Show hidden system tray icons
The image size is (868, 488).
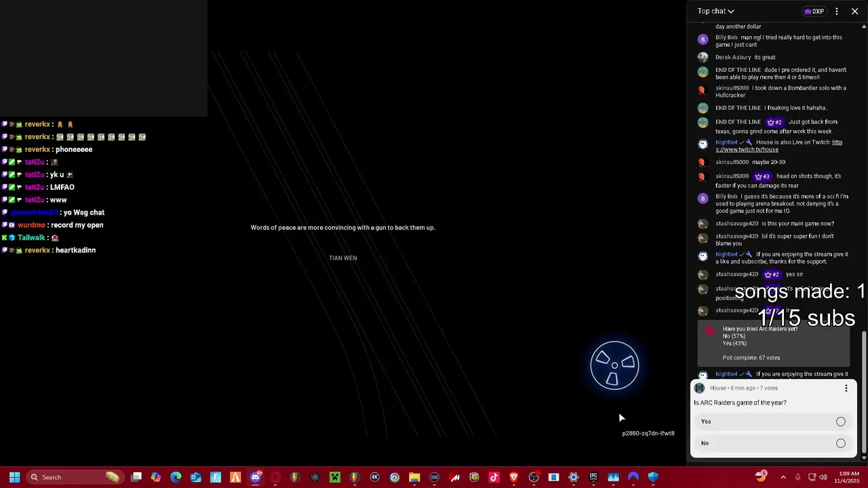click(783, 477)
